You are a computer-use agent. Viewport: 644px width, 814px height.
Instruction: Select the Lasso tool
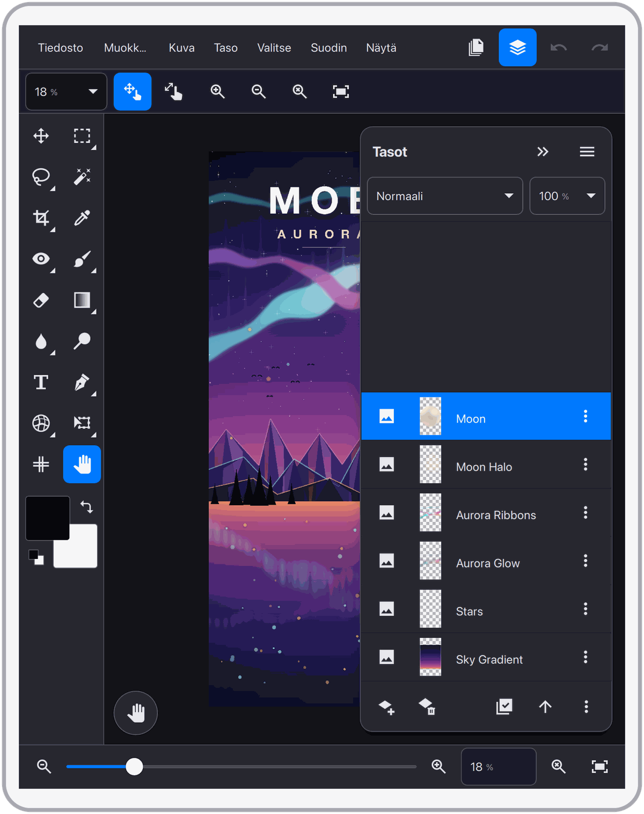pyautogui.click(x=41, y=177)
